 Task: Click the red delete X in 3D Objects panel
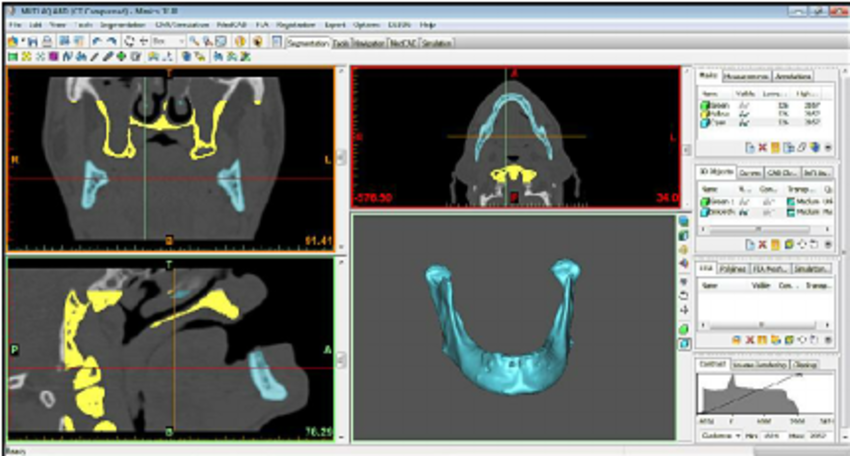coord(761,244)
